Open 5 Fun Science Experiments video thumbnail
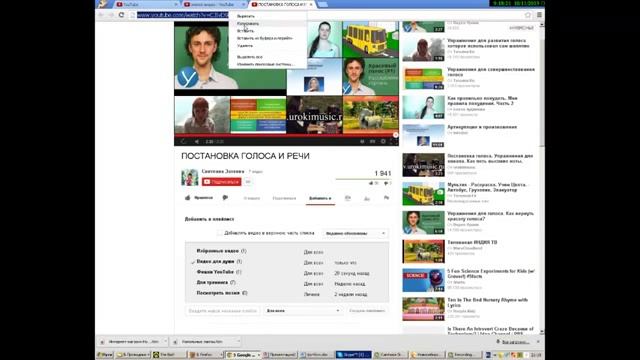The image size is (640, 360). 423,280
